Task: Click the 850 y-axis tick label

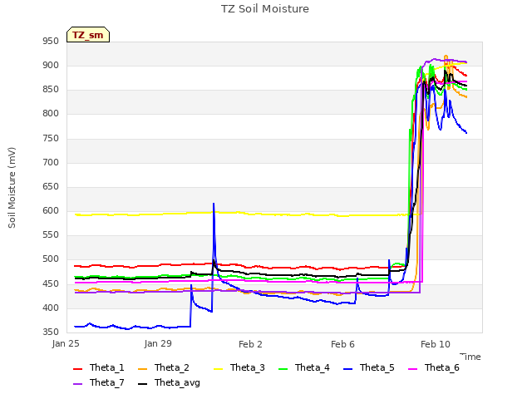Action: [51, 89]
